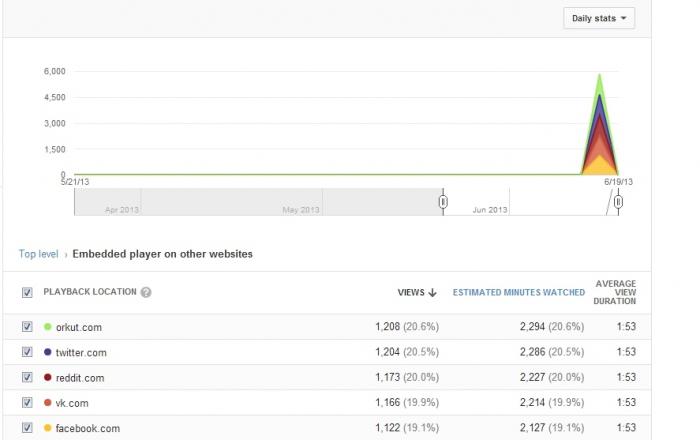This screenshot has height=440, width=700.
Task: Click the dark red reddit.com legend dot
Action: (48, 378)
